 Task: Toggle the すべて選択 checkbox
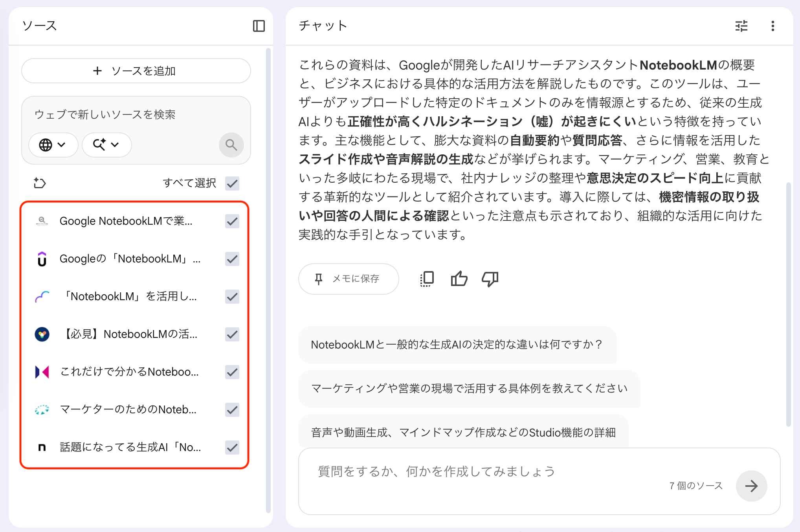click(232, 183)
